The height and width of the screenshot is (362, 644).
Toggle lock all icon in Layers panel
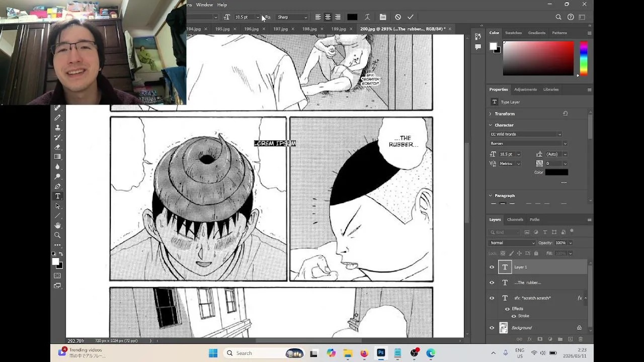[536, 253]
